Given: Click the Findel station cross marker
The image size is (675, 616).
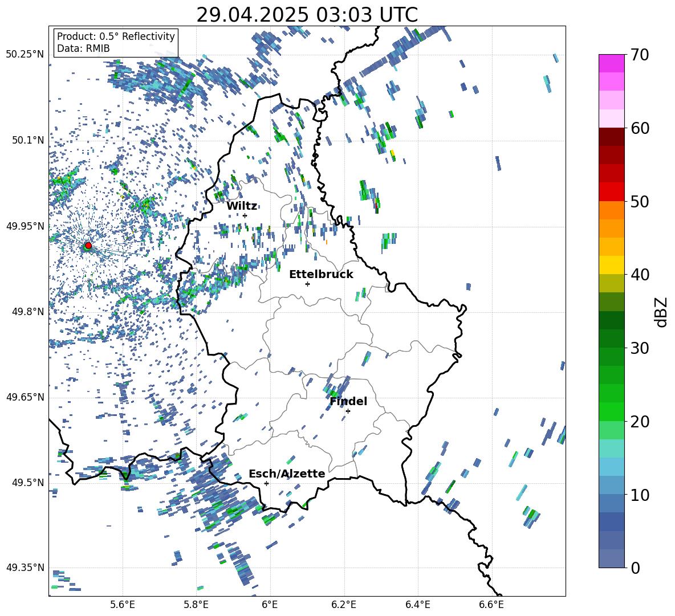Looking at the screenshot, I should (x=348, y=411).
